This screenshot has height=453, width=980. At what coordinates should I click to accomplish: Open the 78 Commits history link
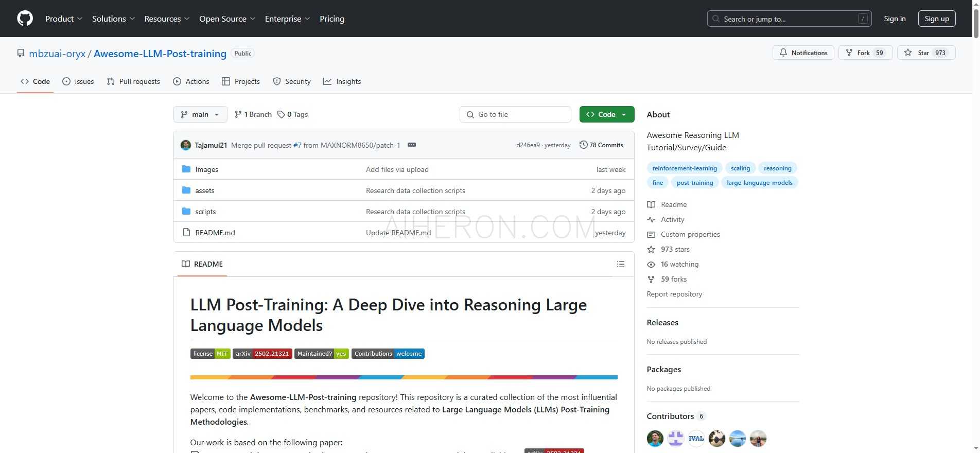pos(601,145)
